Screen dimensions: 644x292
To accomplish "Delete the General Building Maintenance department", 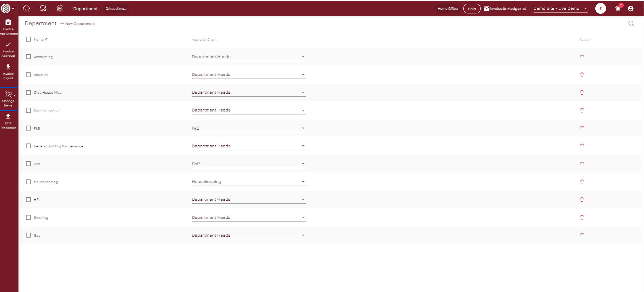I will 582,146.
